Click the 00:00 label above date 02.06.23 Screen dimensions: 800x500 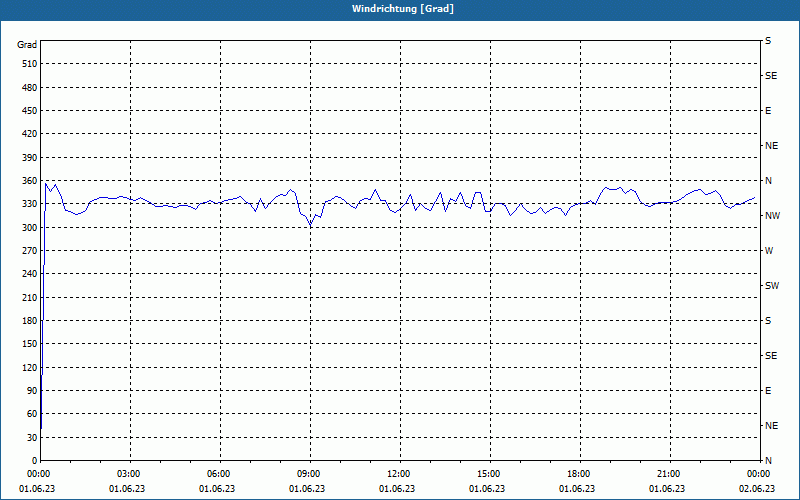pyautogui.click(x=758, y=474)
